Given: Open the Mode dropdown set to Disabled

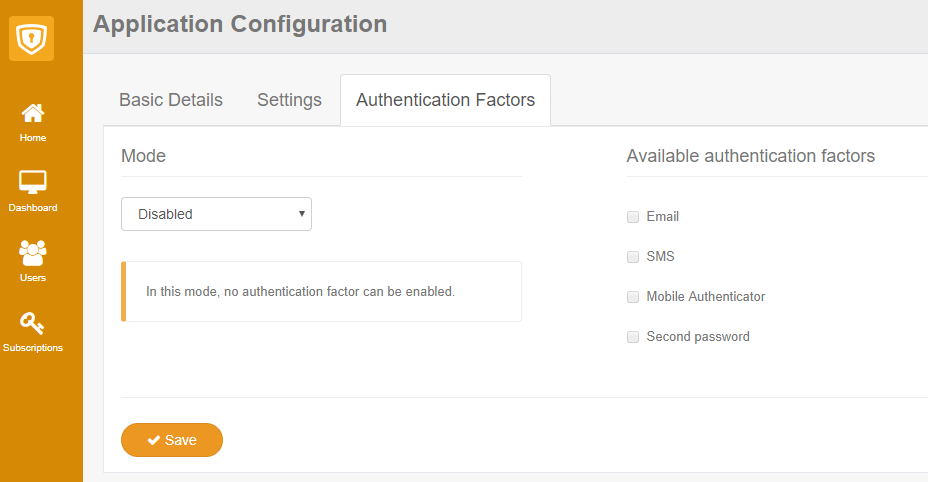Looking at the screenshot, I should 216,214.
